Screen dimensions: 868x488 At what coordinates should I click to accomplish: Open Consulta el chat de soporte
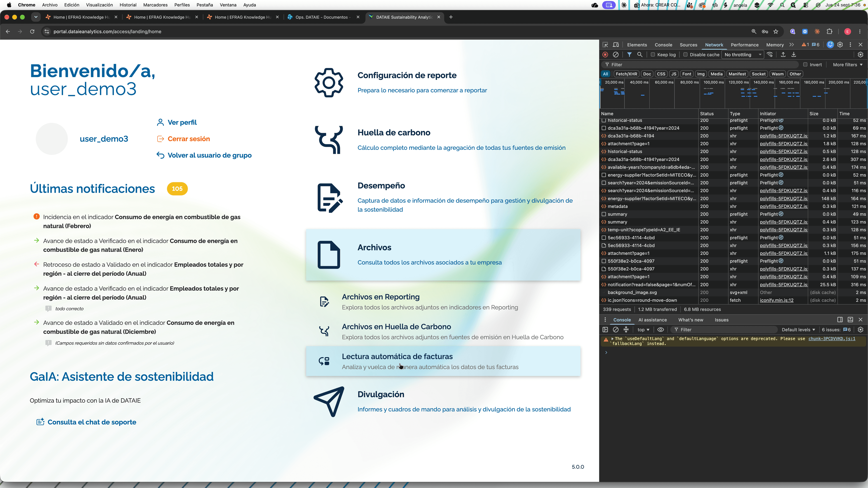(86, 422)
